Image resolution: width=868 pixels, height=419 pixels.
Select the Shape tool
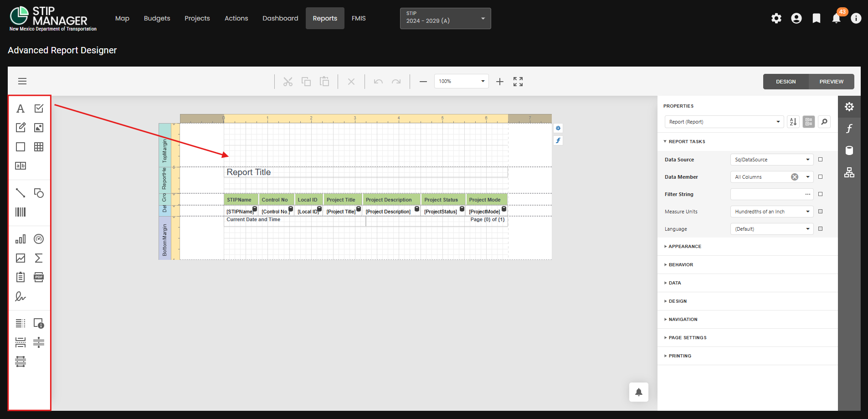(39, 193)
